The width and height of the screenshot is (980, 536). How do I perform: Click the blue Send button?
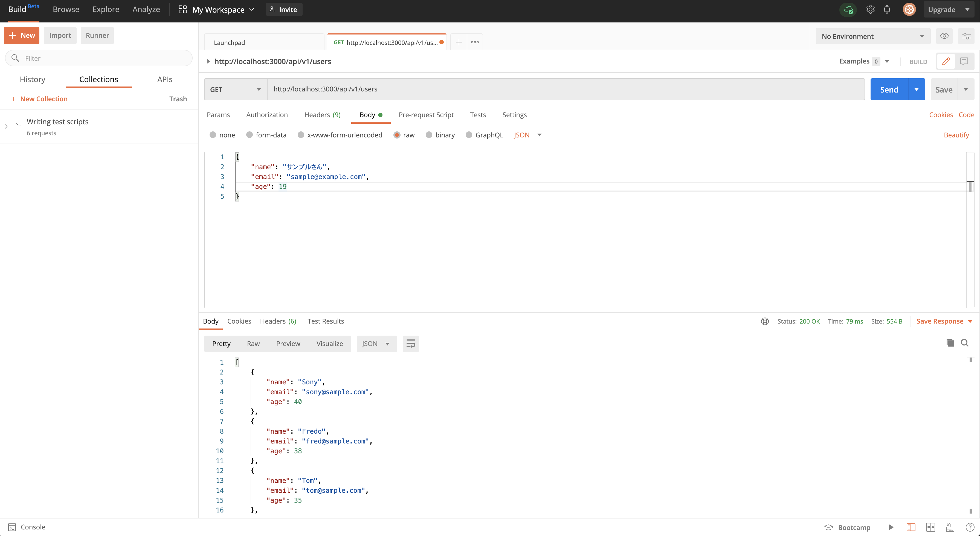(889, 90)
